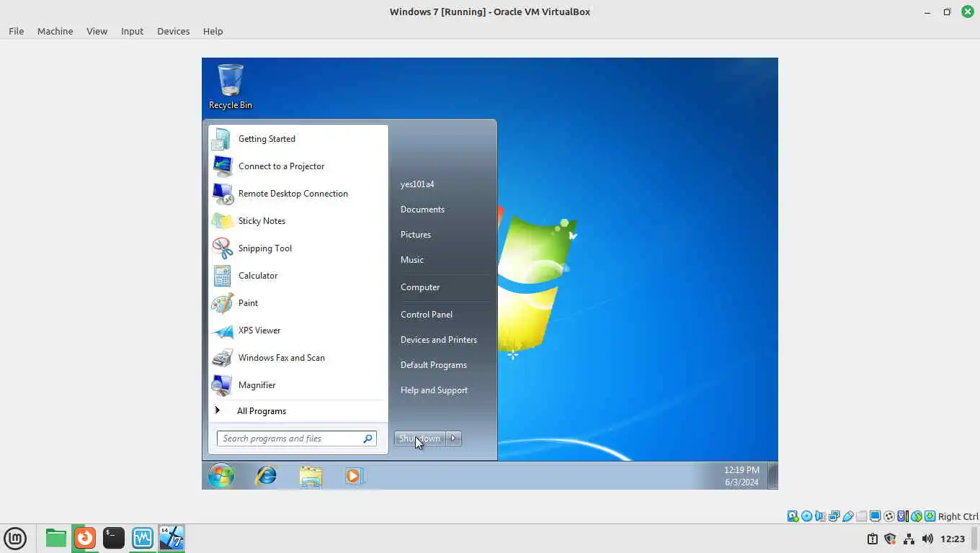Launch Windows Fax and Scan
Viewport: 980px width, 553px height.
coord(298,358)
